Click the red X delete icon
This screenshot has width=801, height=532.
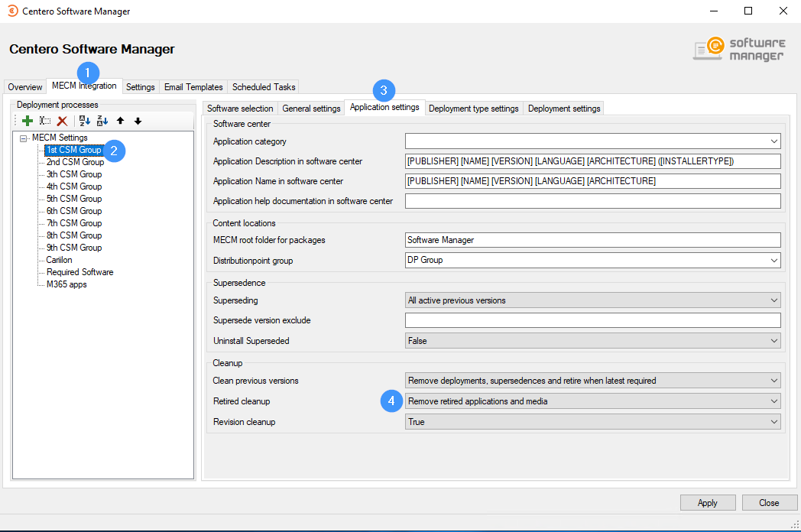(x=63, y=121)
